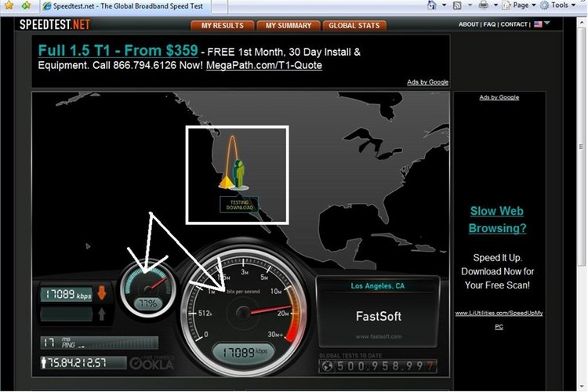Screen dimensions: 588x392
Task: Click Ads by Google under banner
Action: click(427, 82)
